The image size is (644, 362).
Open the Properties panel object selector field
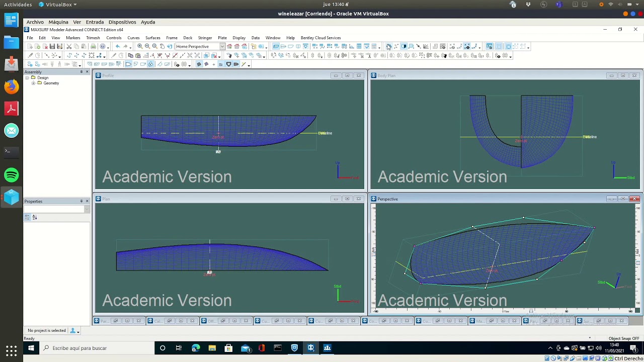point(57,209)
